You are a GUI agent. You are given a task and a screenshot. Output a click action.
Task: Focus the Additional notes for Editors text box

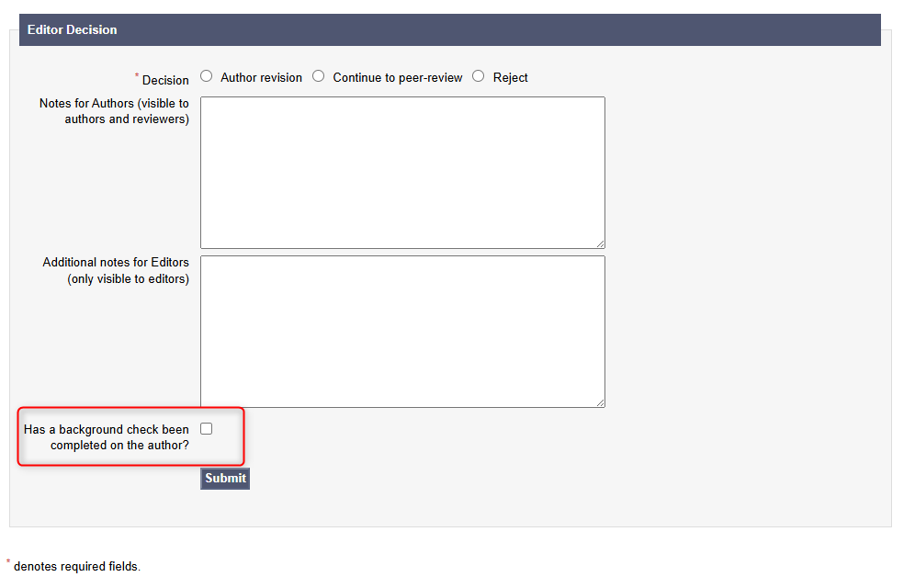click(x=402, y=331)
